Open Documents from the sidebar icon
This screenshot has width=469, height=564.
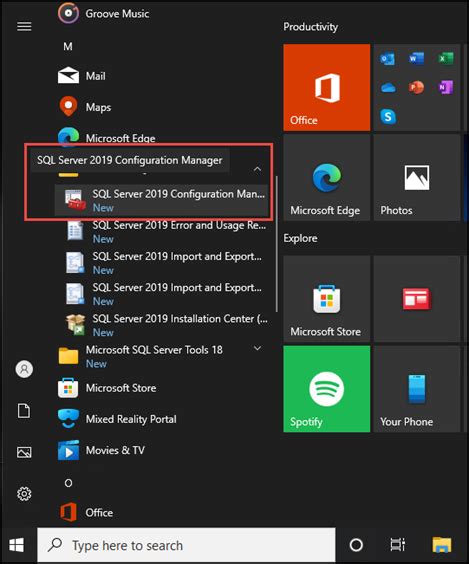[24, 411]
